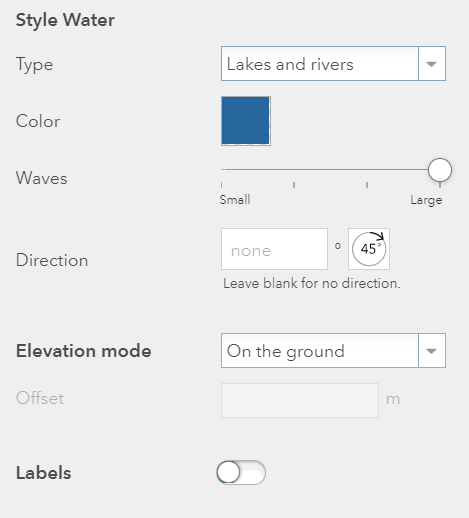
Task: Enable the Labels toggle switch
Action: 241,472
